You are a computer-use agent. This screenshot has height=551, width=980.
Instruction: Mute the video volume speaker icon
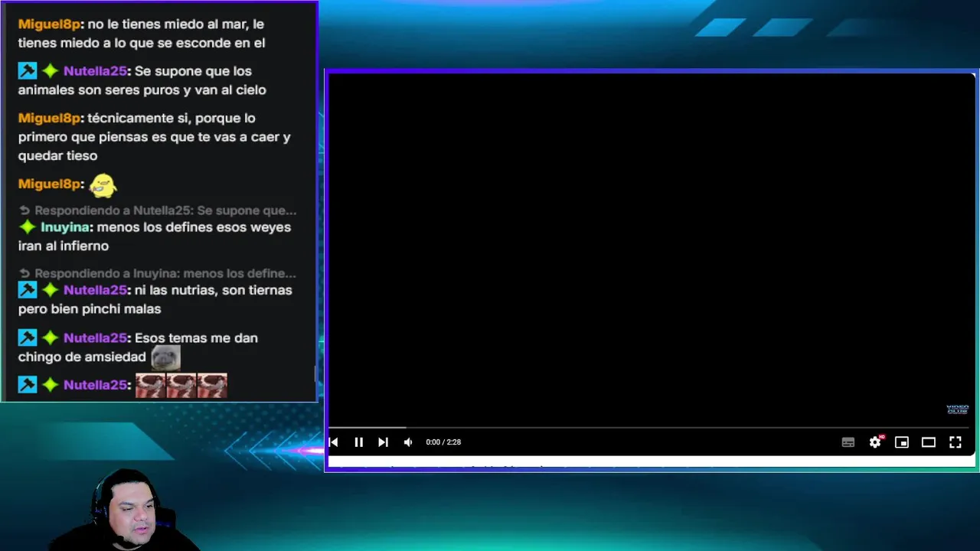click(x=408, y=442)
